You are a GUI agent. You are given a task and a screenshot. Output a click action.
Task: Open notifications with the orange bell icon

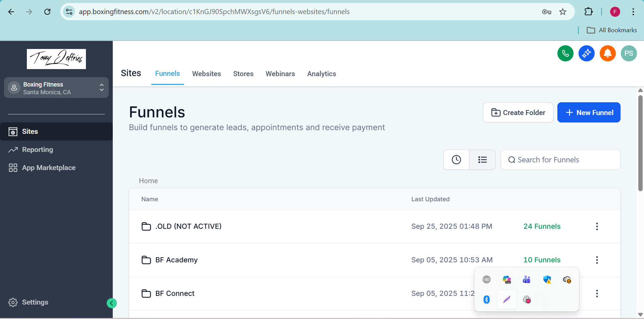607,54
